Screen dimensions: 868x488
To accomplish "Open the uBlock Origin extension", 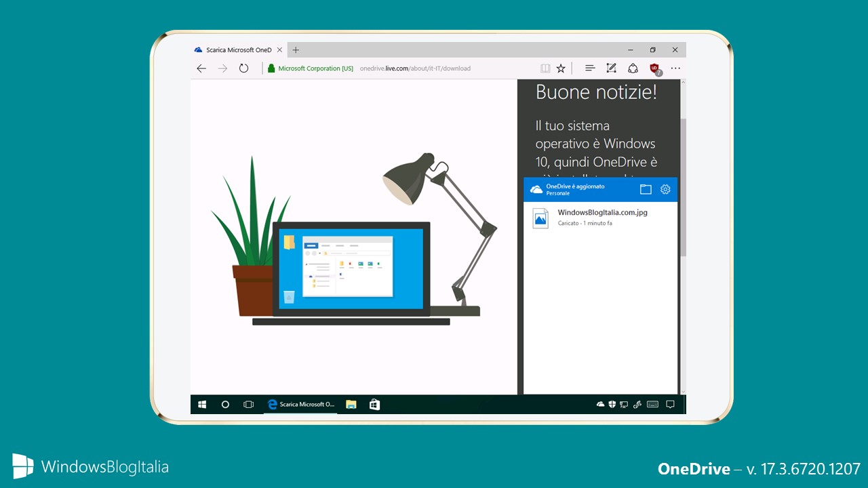I will click(x=655, y=68).
